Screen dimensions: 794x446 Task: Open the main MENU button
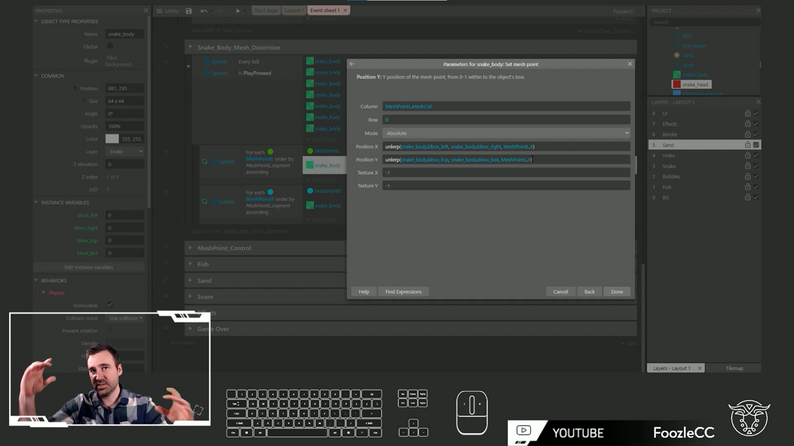coord(168,11)
